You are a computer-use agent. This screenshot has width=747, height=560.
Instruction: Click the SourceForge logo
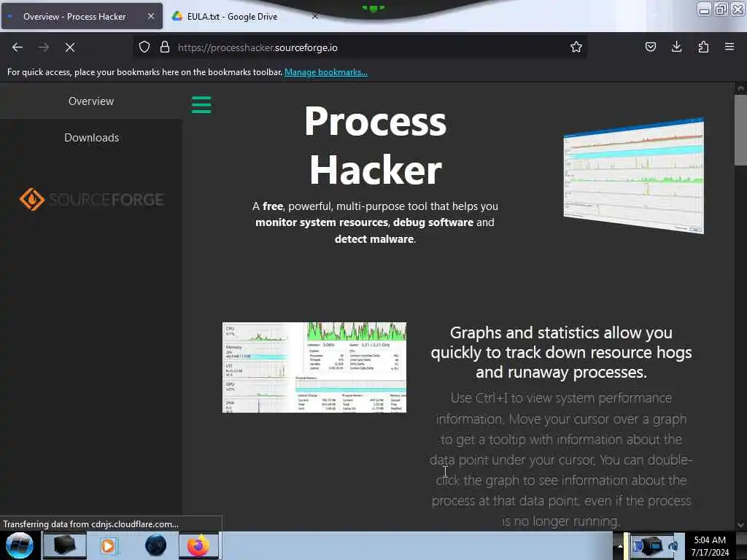tap(91, 199)
